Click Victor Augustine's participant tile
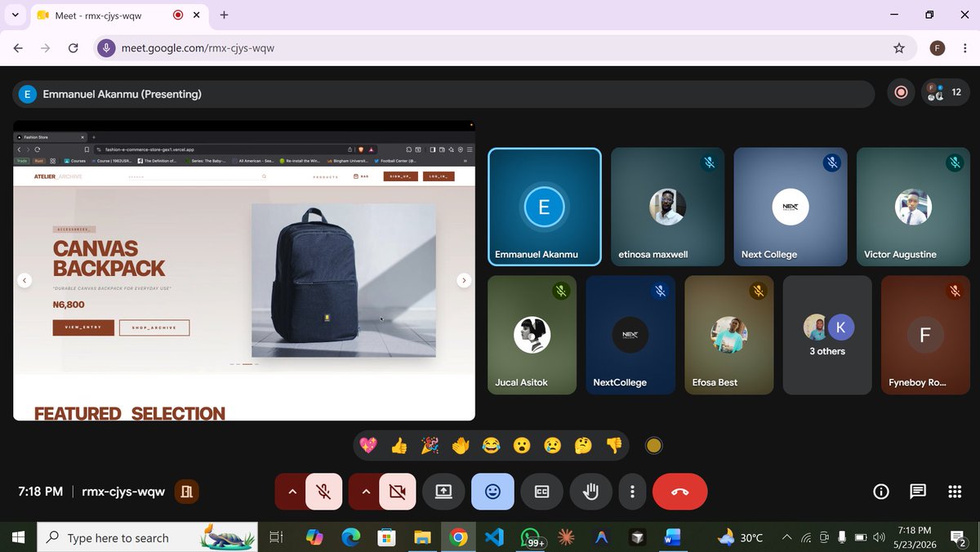Image resolution: width=980 pixels, height=552 pixels. click(913, 207)
